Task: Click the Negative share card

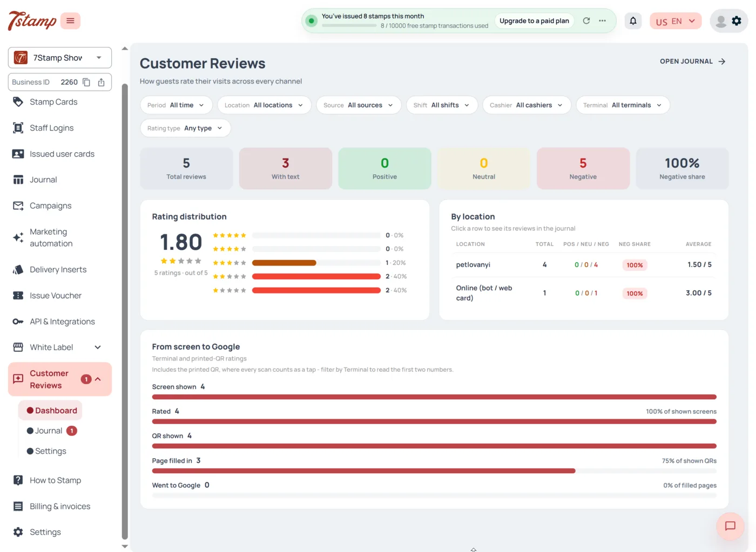Action: coord(682,168)
